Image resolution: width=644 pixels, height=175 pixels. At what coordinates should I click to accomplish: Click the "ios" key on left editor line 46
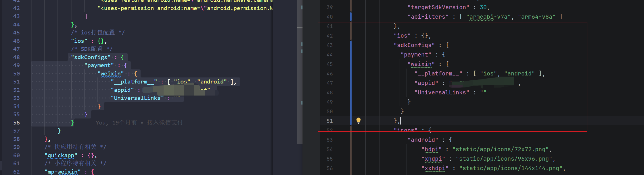(x=79, y=41)
